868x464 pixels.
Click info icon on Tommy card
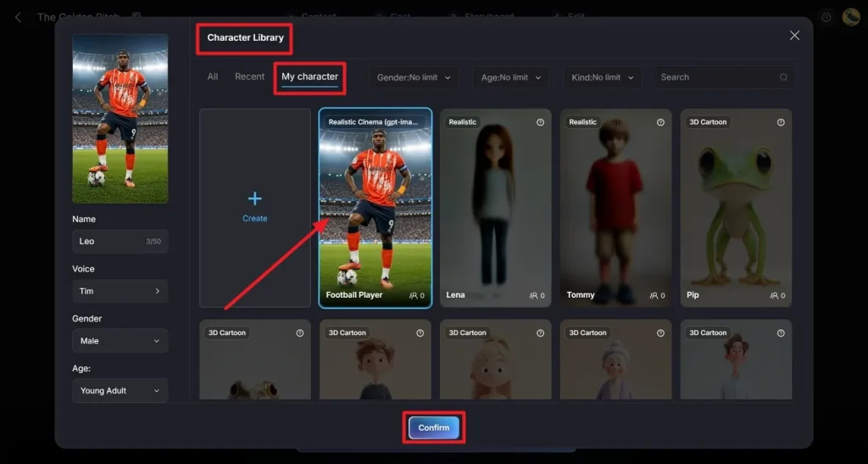click(660, 122)
